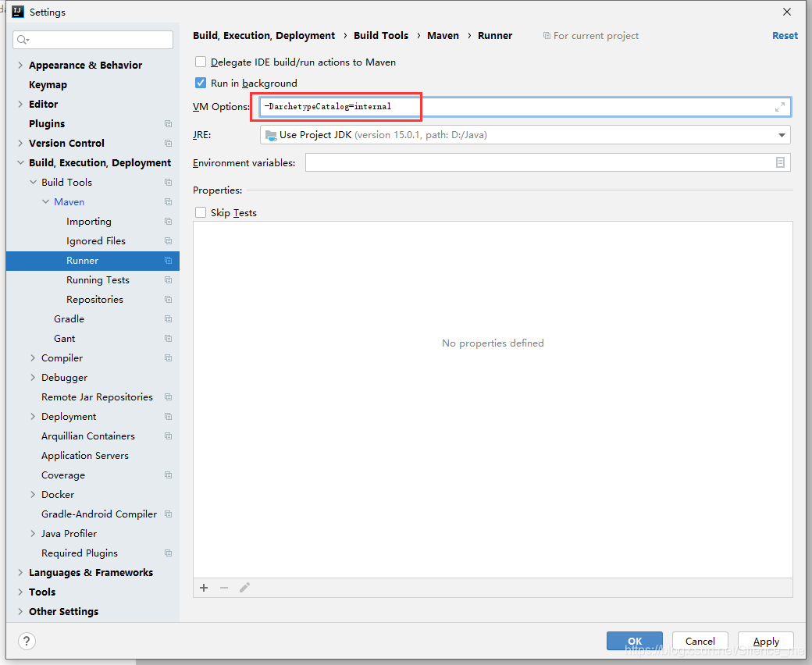Click the search magnifier icon in settings

coord(23,40)
